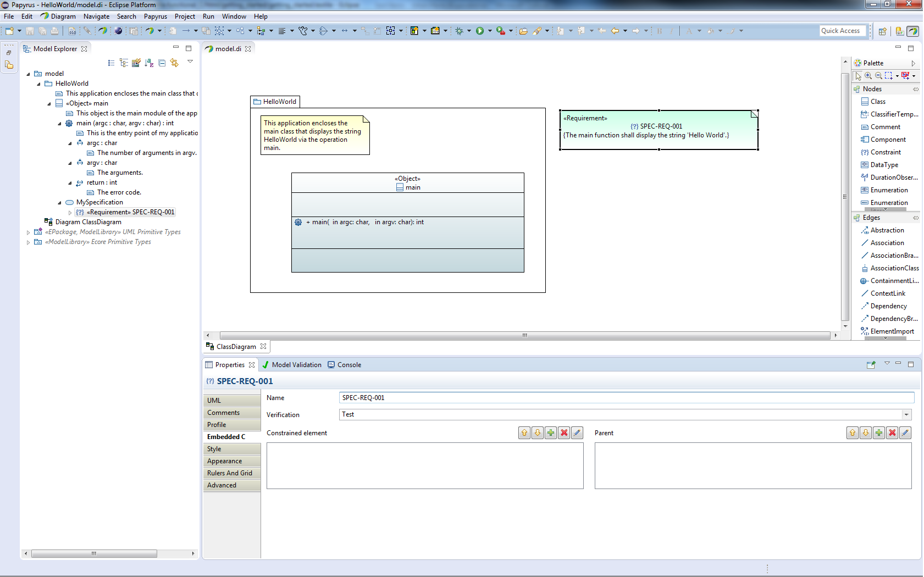Select the Appearance properties tab
This screenshot has width=924, height=577.
click(x=232, y=461)
